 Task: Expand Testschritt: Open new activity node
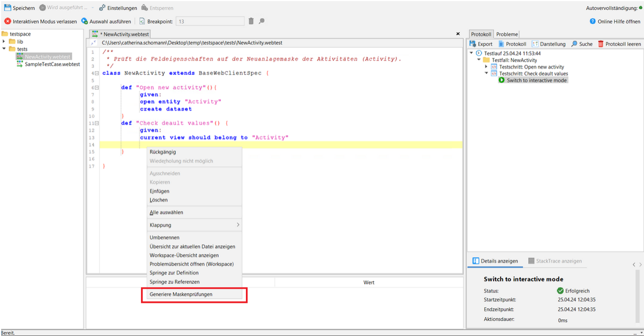[486, 67]
